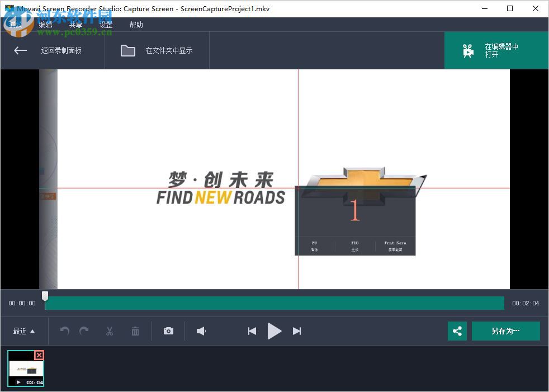Image resolution: width=549 pixels, height=392 pixels.
Task: Delete the clip using the trash icon
Action: tap(135, 331)
